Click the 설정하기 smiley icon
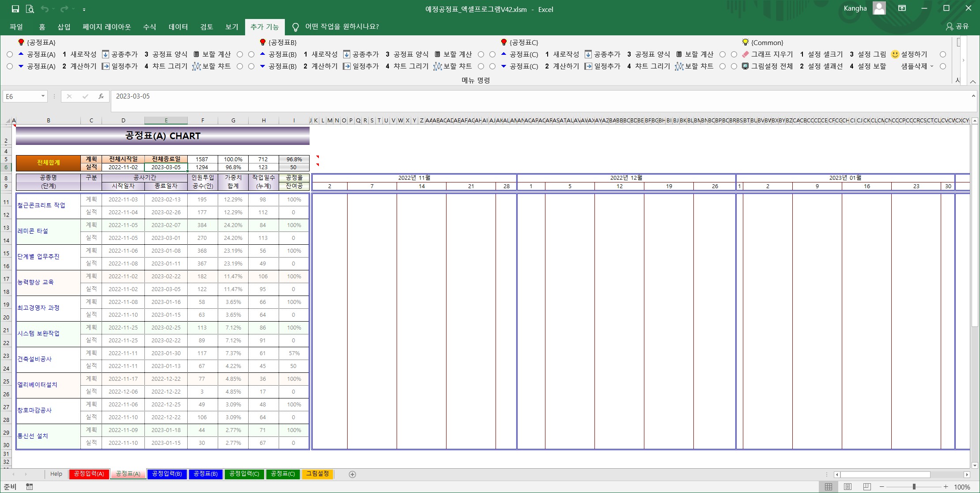Screen dimensions: 980x493 895,54
